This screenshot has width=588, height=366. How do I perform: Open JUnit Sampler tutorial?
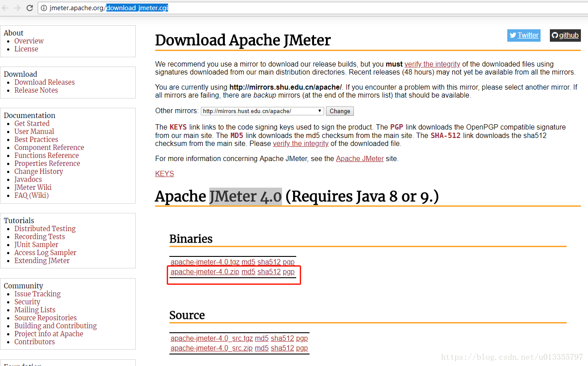[x=36, y=244]
